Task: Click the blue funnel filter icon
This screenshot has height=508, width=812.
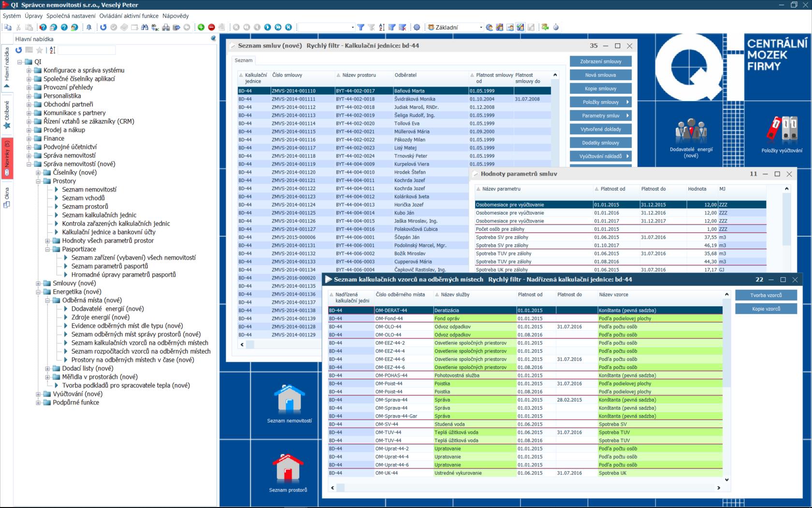Action: tap(361, 27)
